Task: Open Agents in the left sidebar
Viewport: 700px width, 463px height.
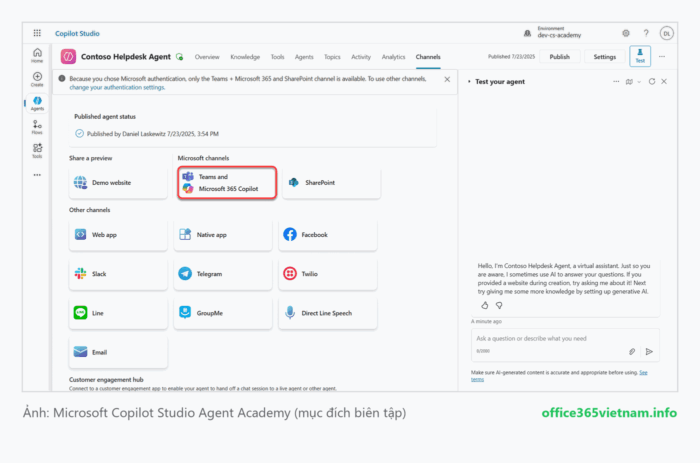Action: point(37,103)
